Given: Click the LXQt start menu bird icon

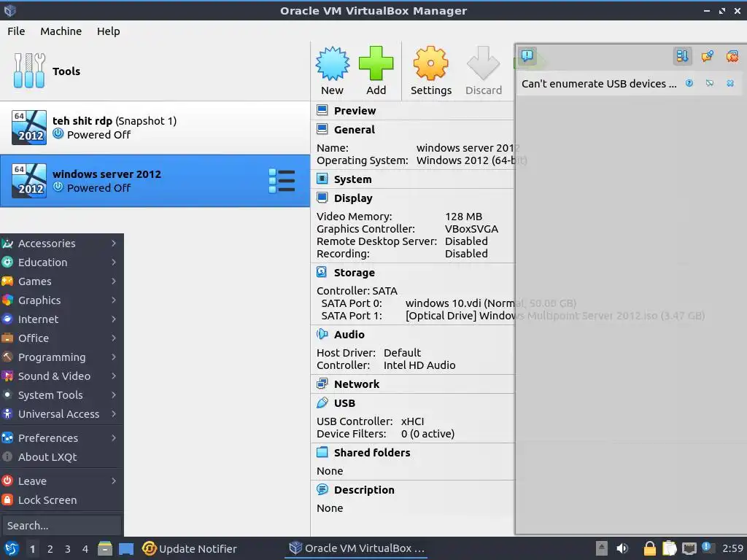Looking at the screenshot, I should tap(12, 548).
